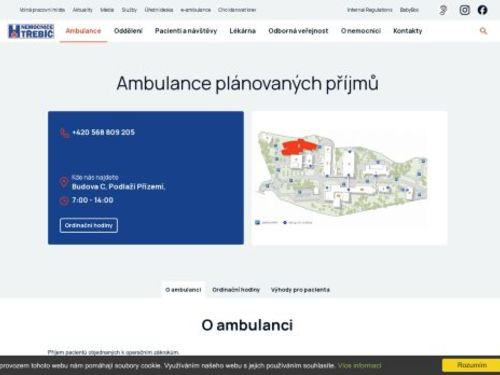
Task: Click the 7:00 - 14:00 opening hours text
Action: (x=93, y=200)
